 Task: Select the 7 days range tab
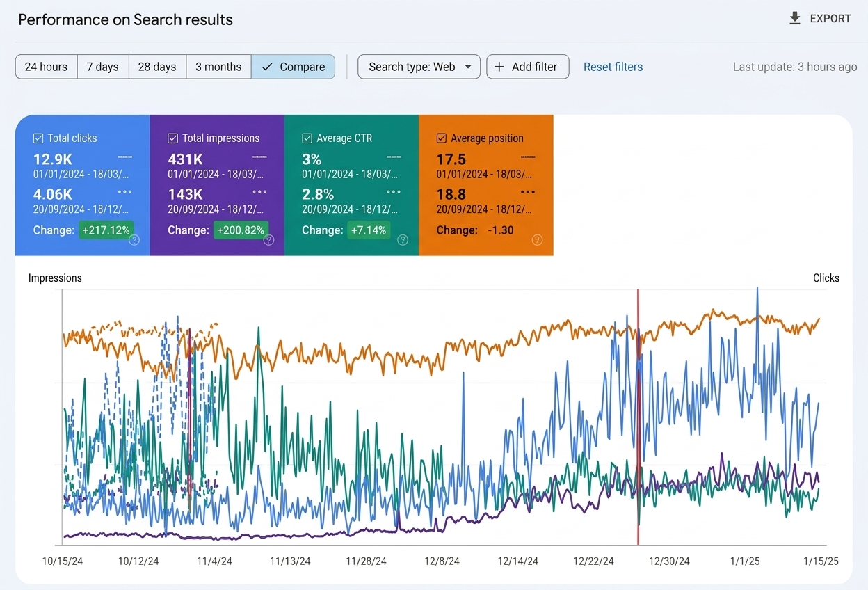103,67
